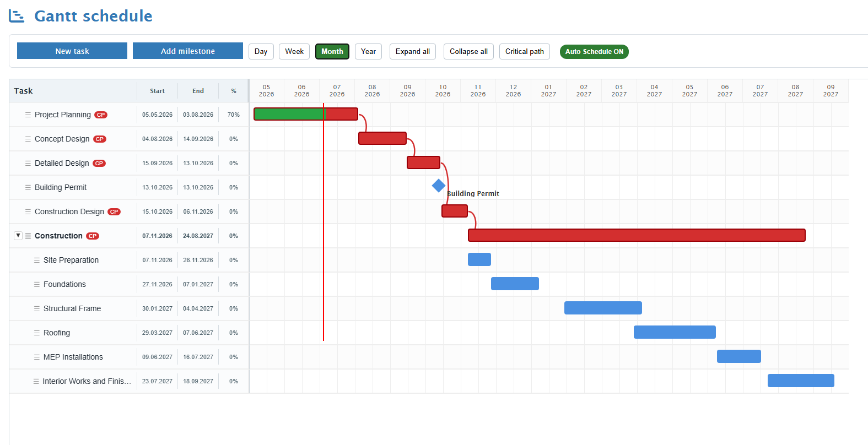
Task: Click the New task button
Action: [72, 51]
